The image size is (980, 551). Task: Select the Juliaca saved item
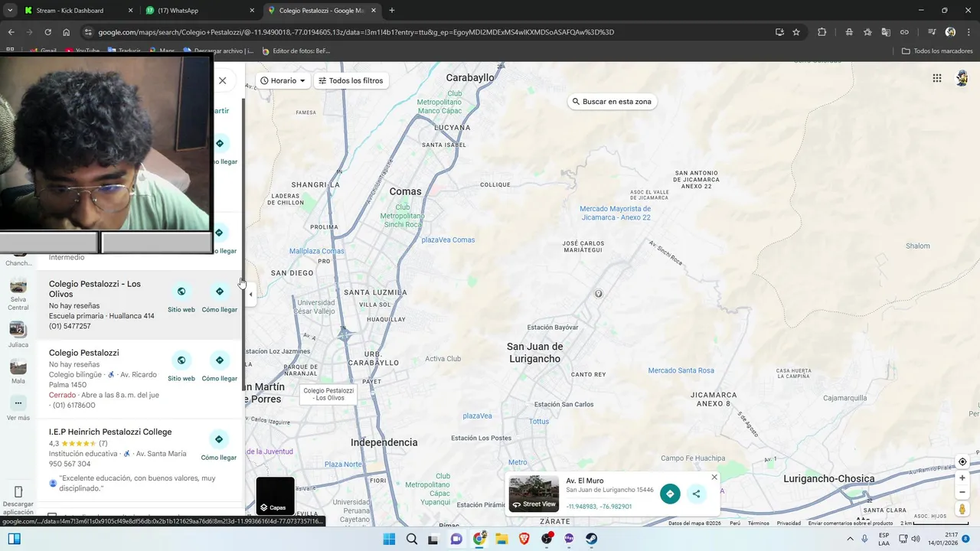[x=18, y=334]
